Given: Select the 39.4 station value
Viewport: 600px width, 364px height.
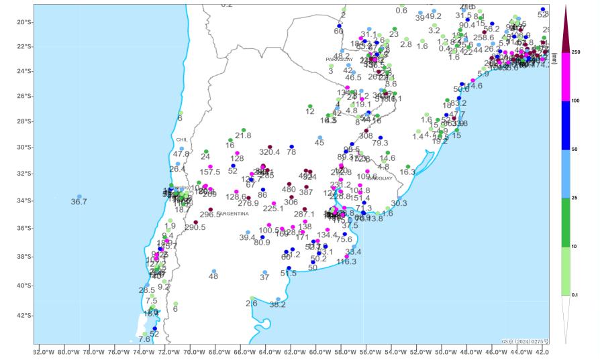Looking at the screenshot, I should (x=247, y=238).
